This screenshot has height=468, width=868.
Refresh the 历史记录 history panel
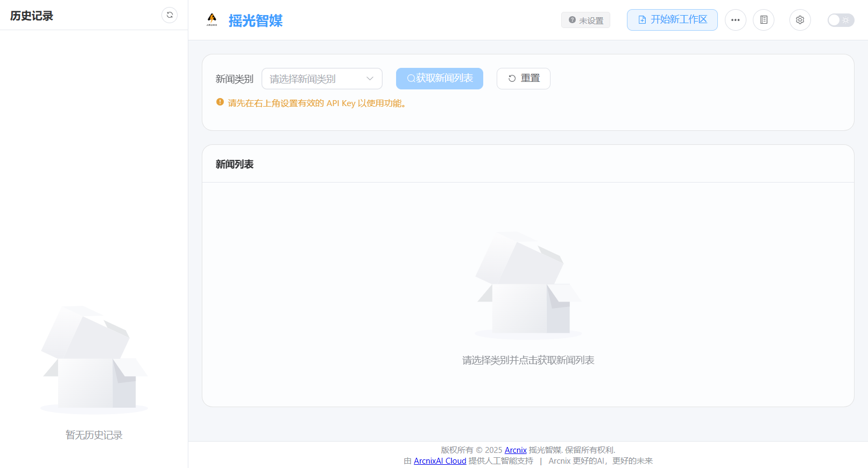(170, 15)
